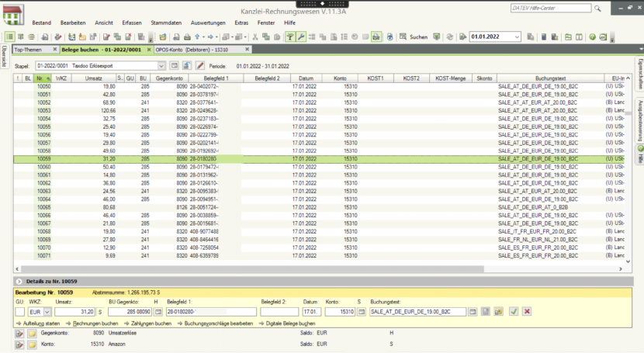Open the Übersicht side panel tab
Image resolution: width=644 pixels, height=353 pixels.
pos(4,56)
